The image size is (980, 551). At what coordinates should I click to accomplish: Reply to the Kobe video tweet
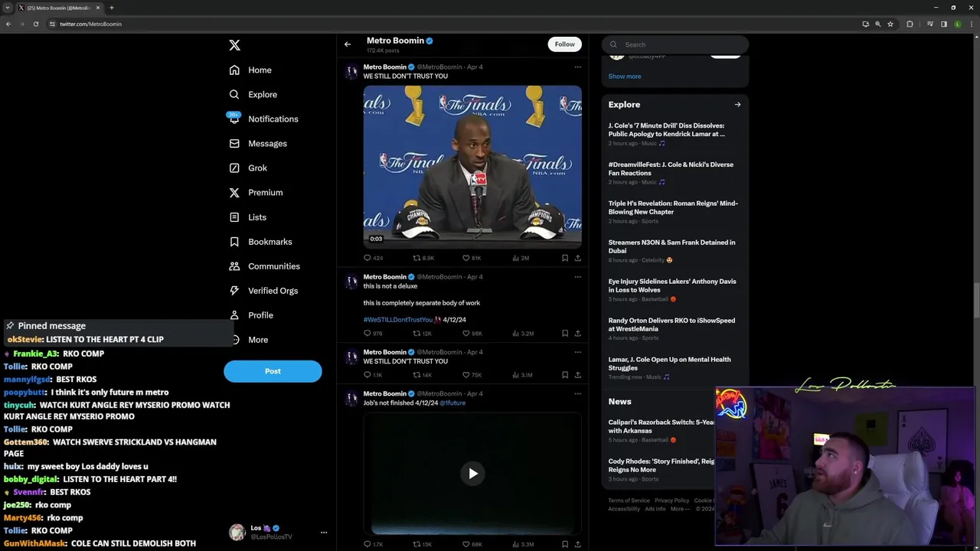367,258
